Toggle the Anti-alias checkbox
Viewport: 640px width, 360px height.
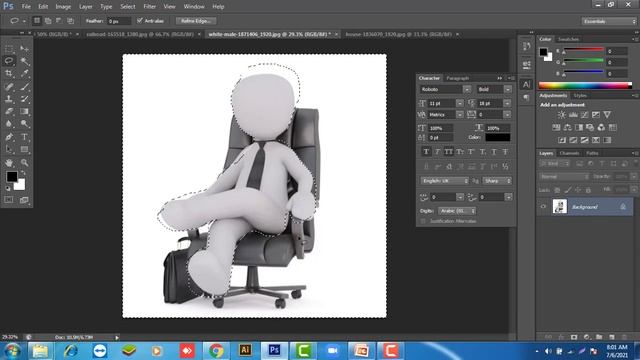coord(140,20)
